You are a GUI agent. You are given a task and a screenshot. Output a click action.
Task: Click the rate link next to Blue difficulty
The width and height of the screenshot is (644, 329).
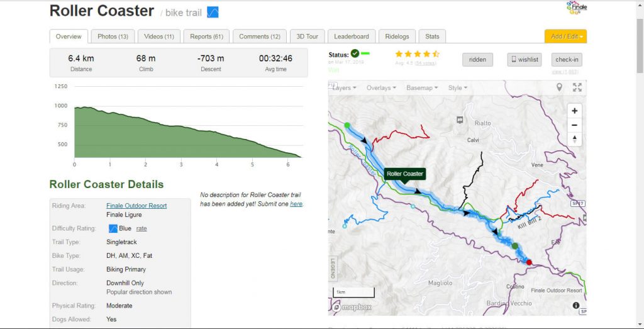tap(142, 228)
